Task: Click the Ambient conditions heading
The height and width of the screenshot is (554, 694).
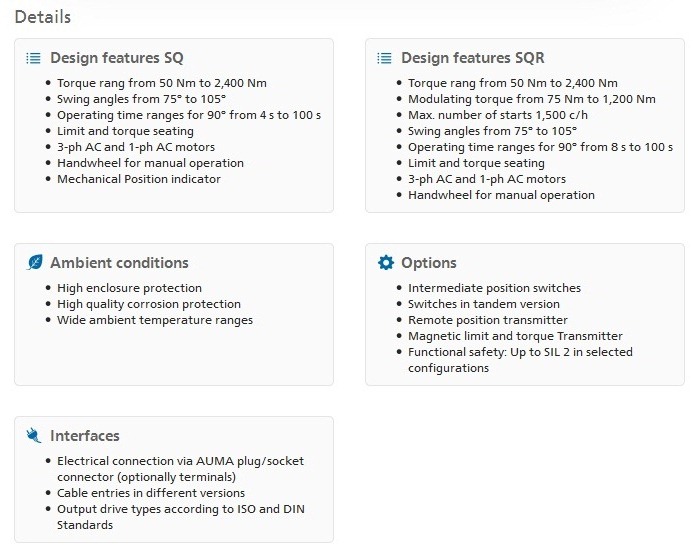Action: (119, 263)
